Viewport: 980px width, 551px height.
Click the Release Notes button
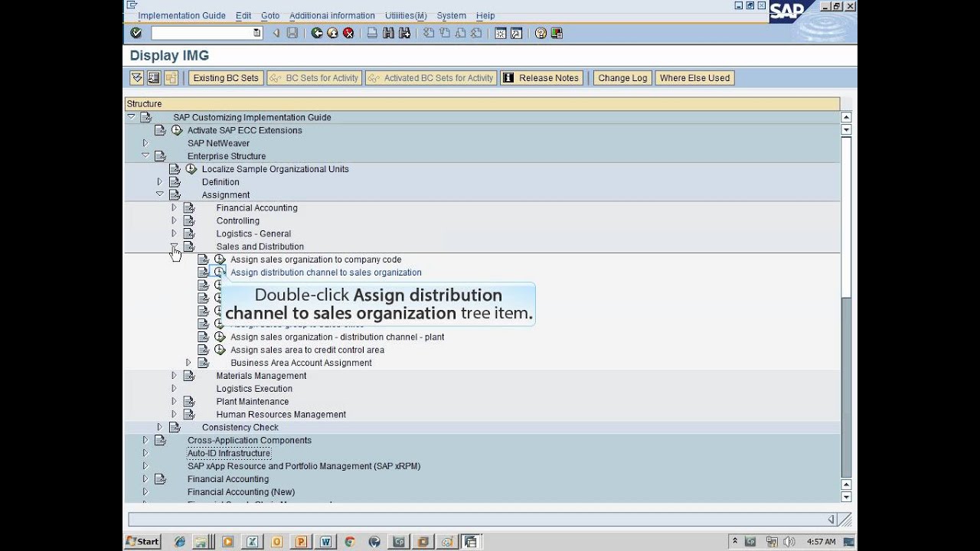click(542, 78)
